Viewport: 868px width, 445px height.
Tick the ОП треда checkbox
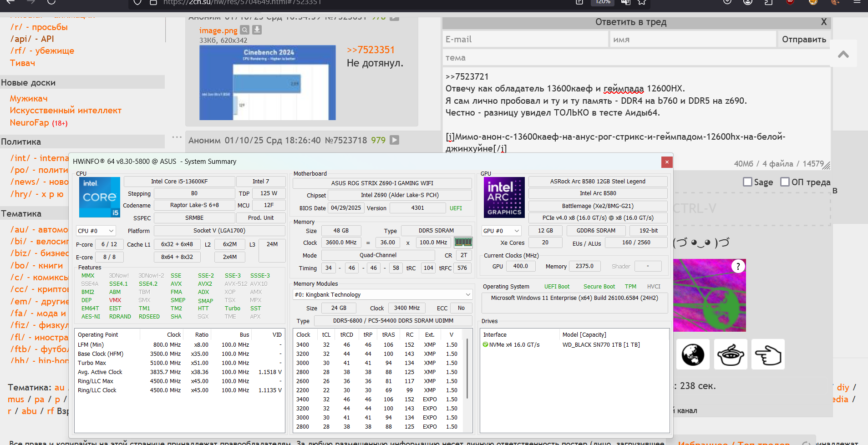pos(785,182)
